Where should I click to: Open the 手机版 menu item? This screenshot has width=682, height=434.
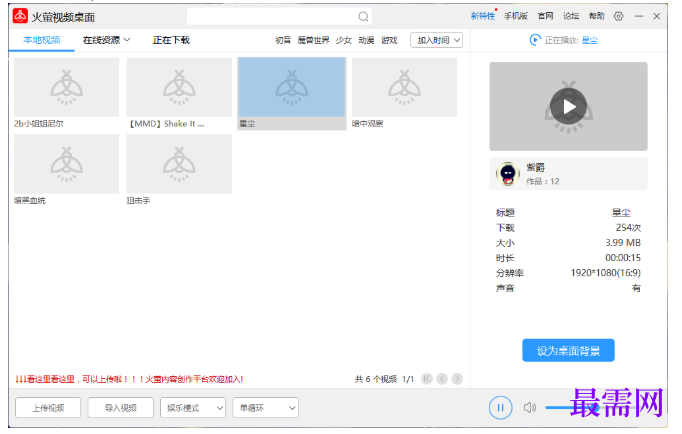(516, 16)
